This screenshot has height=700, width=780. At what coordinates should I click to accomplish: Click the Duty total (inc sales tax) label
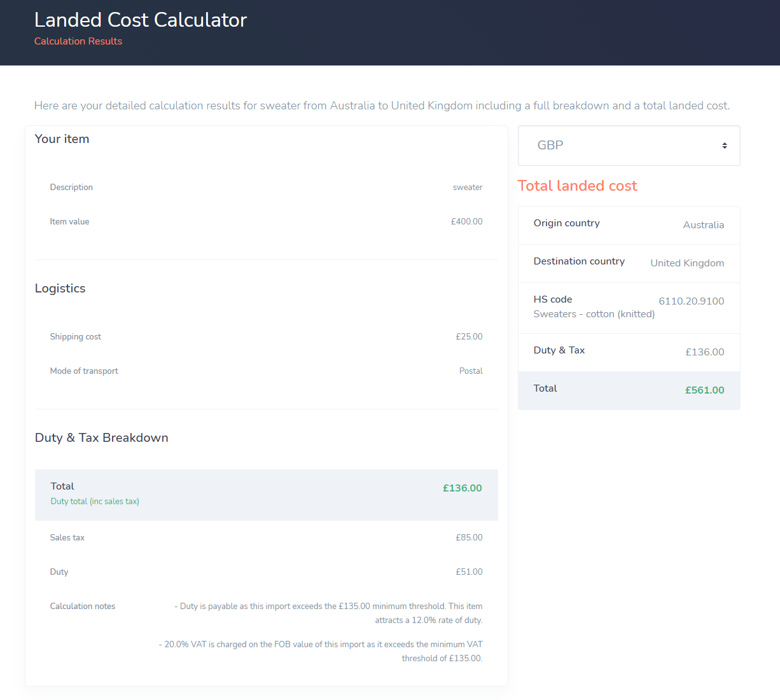pyautogui.click(x=94, y=501)
